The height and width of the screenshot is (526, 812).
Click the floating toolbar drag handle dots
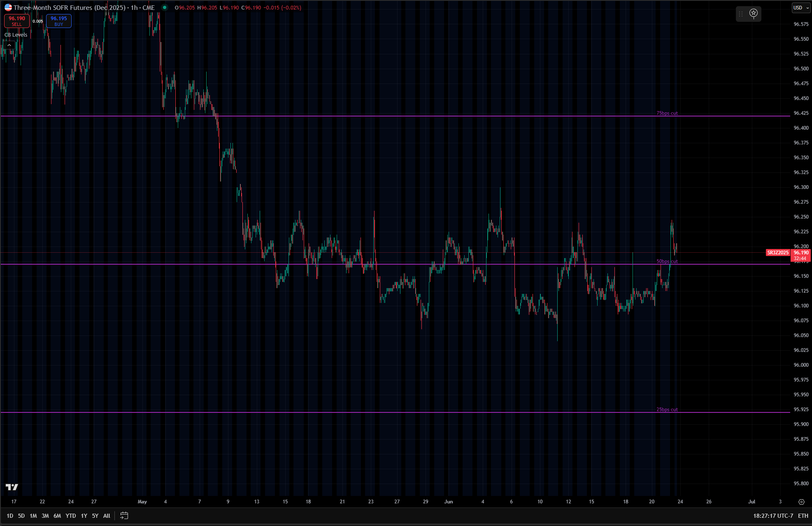click(741, 14)
